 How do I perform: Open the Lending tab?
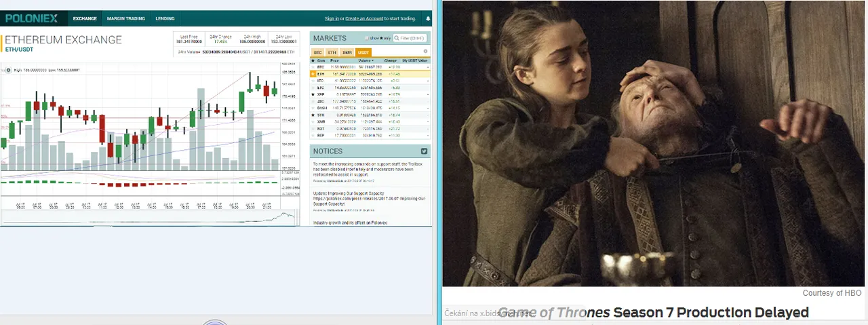coord(165,18)
